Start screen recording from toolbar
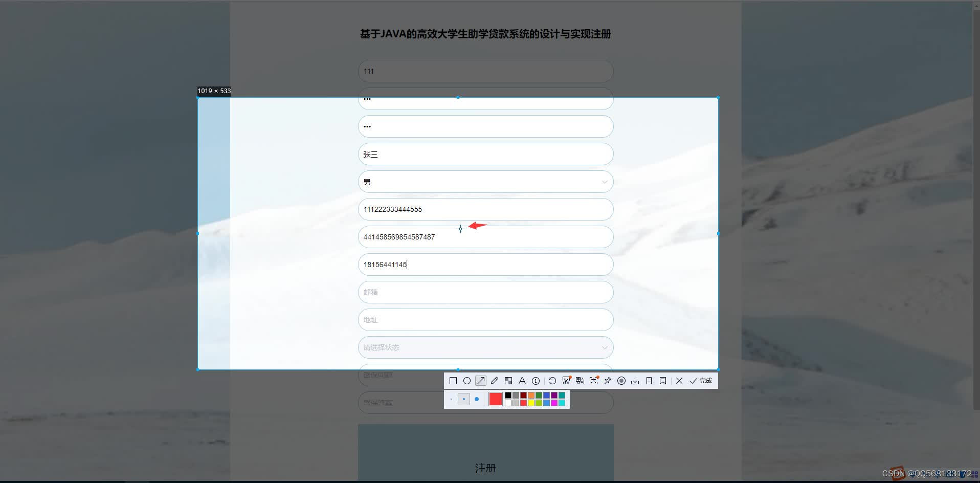Screen dimensions: 980x483 point(621,381)
